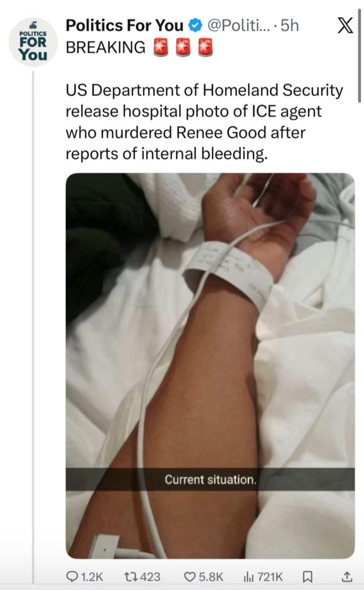Bookmark this post
364x590 pixels.
tap(307, 577)
